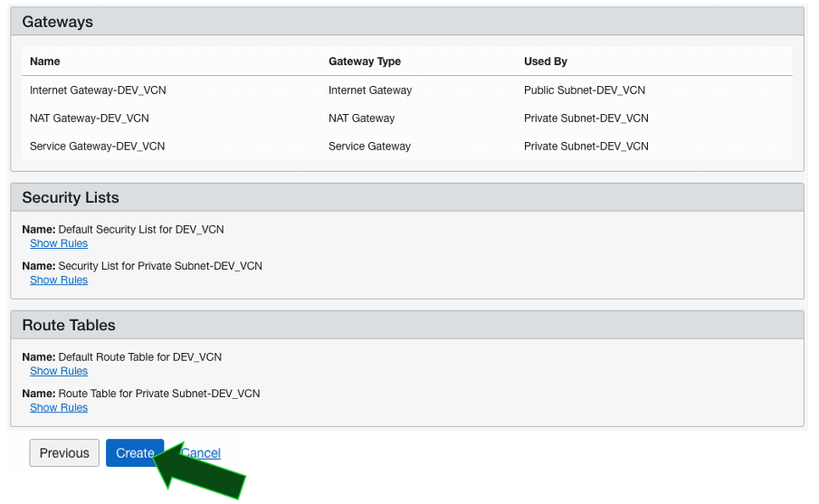Click the Cancel link
819x504 pixels.
pyautogui.click(x=202, y=453)
